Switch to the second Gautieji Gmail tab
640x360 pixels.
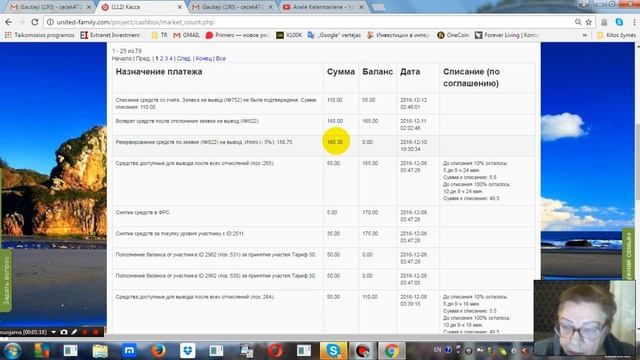[x=232, y=7]
